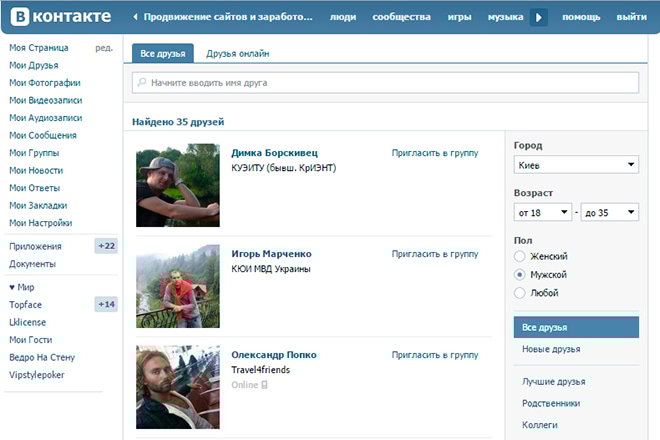Click mobile online icon for Олександр Попко
Viewport: 660px width, 440px height.
[x=264, y=384]
